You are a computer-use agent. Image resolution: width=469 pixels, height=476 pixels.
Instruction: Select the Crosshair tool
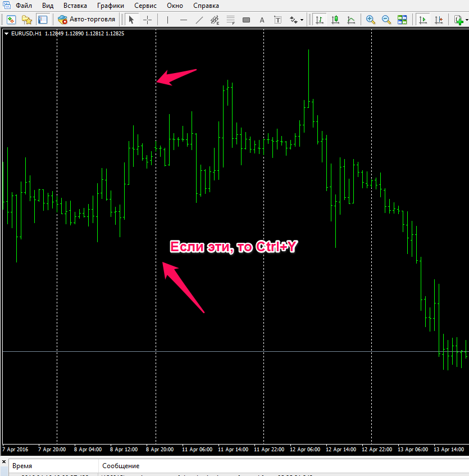(x=147, y=20)
